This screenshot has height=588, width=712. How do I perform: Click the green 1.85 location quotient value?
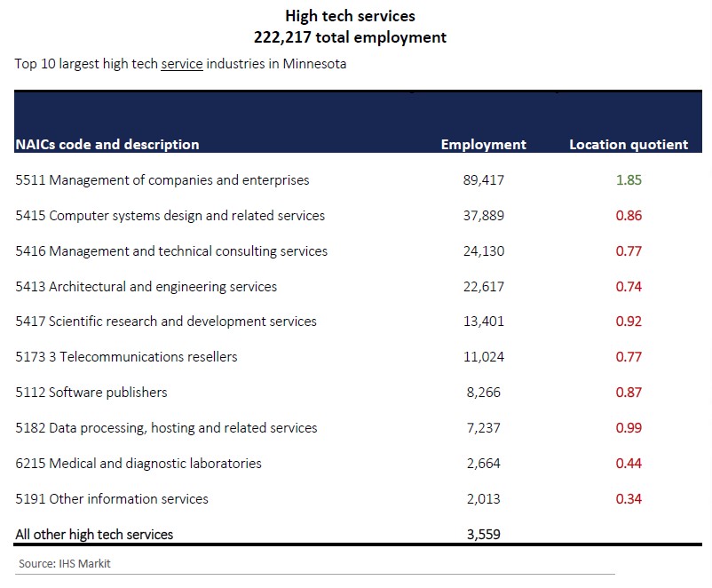(629, 180)
